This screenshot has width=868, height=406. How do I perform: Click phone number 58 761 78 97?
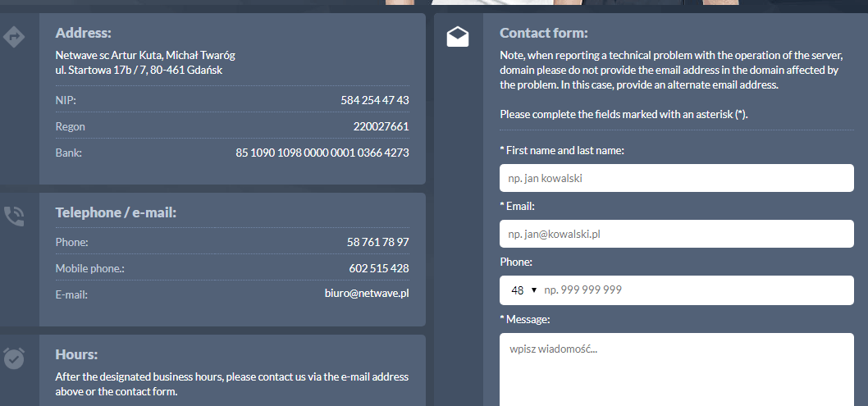point(377,242)
